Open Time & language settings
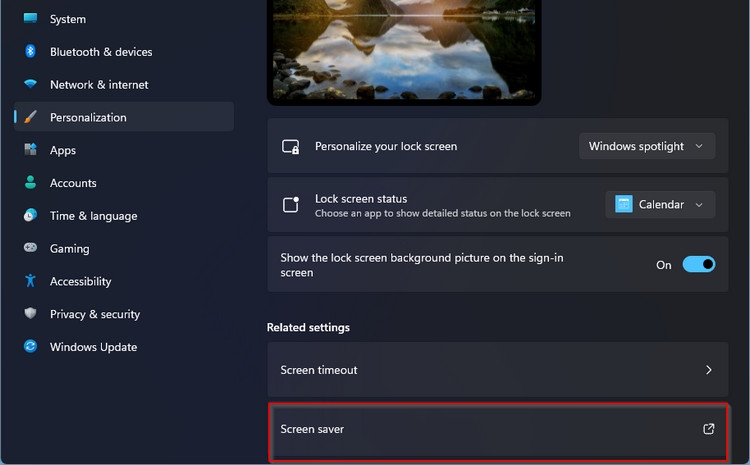The image size is (750, 465). (x=124, y=215)
